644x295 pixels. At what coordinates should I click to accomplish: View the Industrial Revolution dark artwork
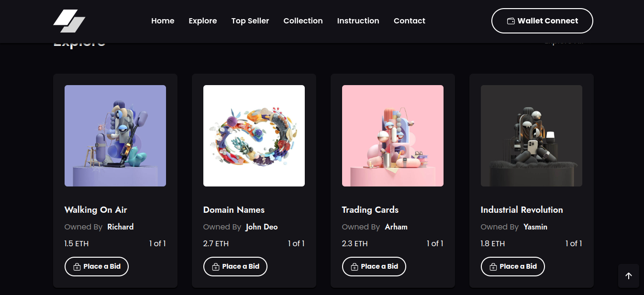coord(532,136)
